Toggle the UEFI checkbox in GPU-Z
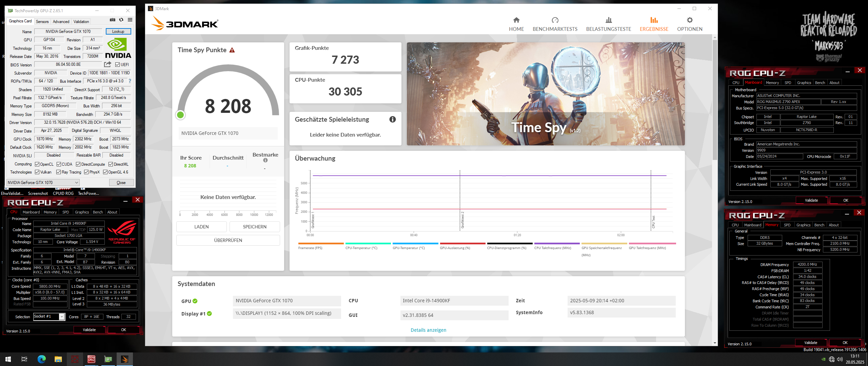The height and width of the screenshot is (366, 868). pos(117,64)
